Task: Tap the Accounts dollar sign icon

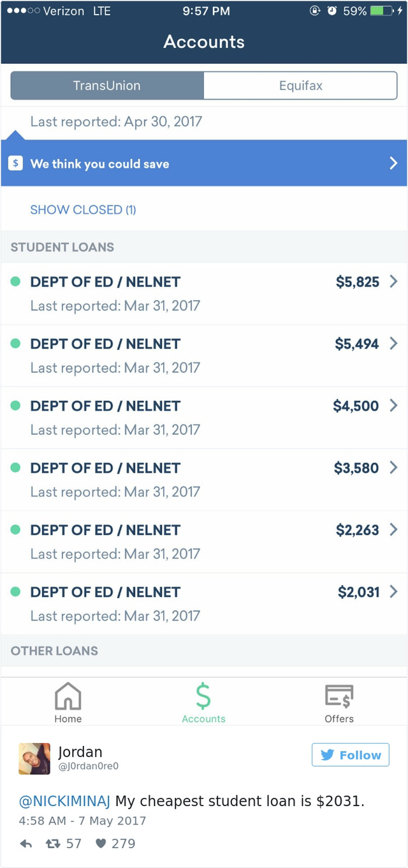Action: [x=203, y=696]
